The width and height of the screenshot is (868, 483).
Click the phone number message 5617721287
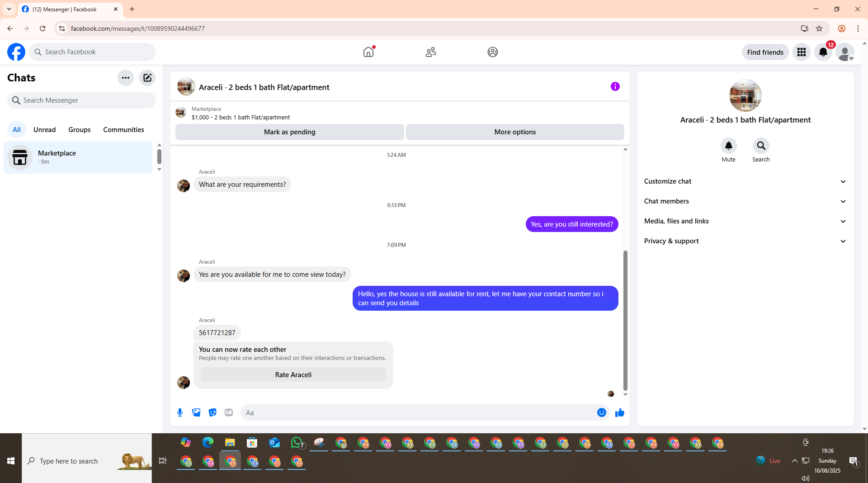click(x=217, y=333)
